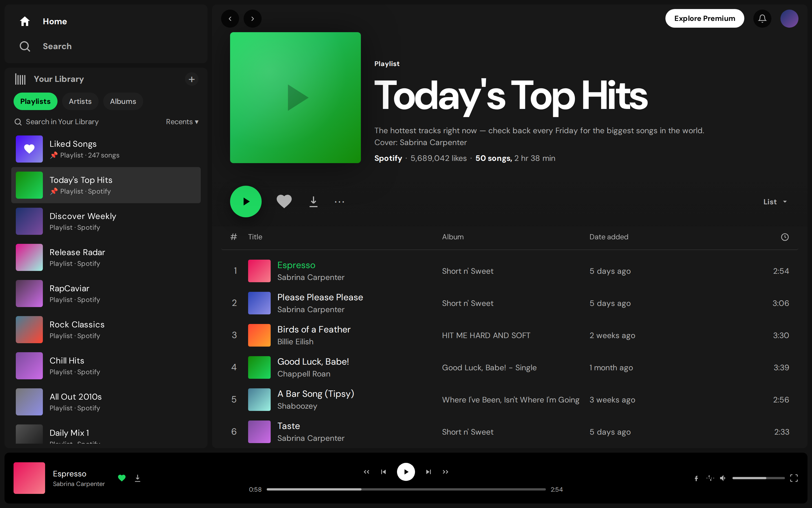This screenshot has height=508, width=812.
Task: Open the connect devices icon
Action: click(710, 478)
